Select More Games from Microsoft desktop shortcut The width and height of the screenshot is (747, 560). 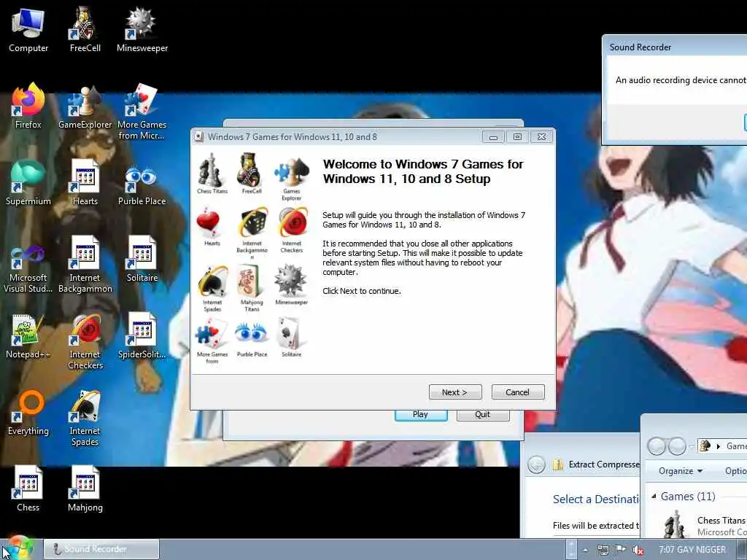(x=142, y=112)
